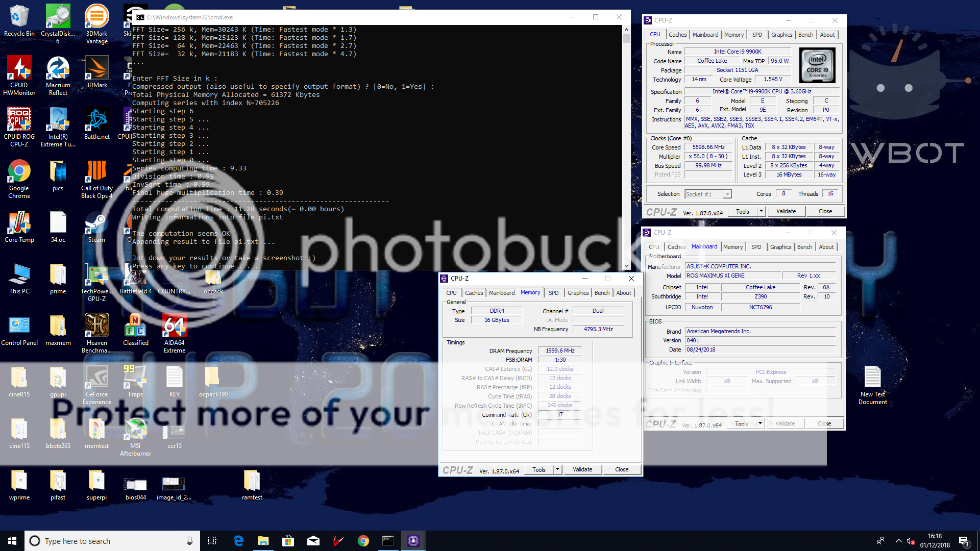This screenshot has width=980, height=551.
Task: Open the ramtest folder
Action: (x=252, y=484)
